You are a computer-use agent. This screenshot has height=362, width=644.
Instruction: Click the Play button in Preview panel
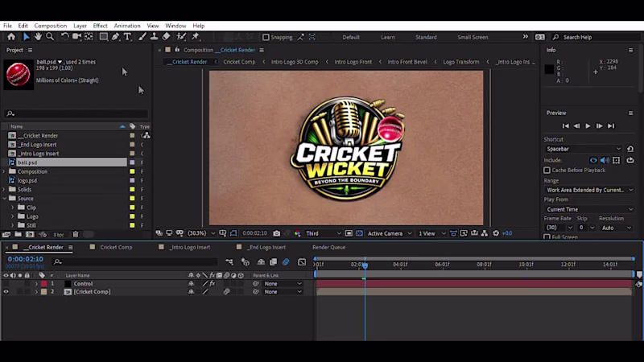pos(588,126)
